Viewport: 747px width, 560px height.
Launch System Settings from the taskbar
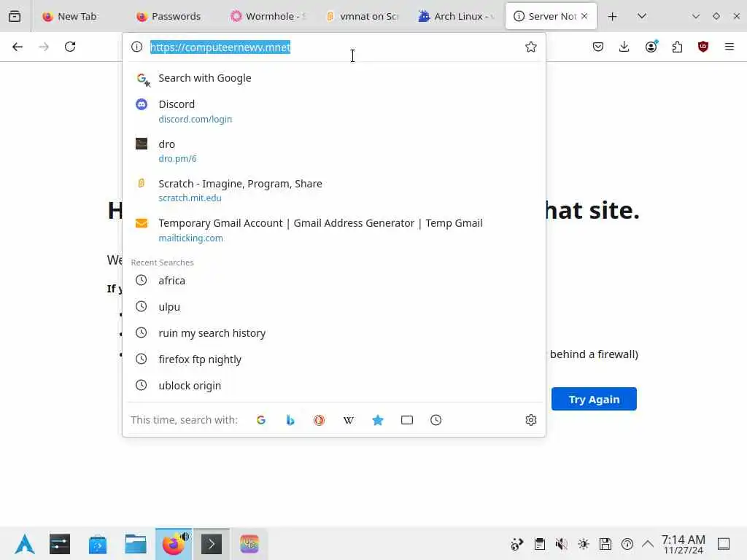[x=60, y=544]
